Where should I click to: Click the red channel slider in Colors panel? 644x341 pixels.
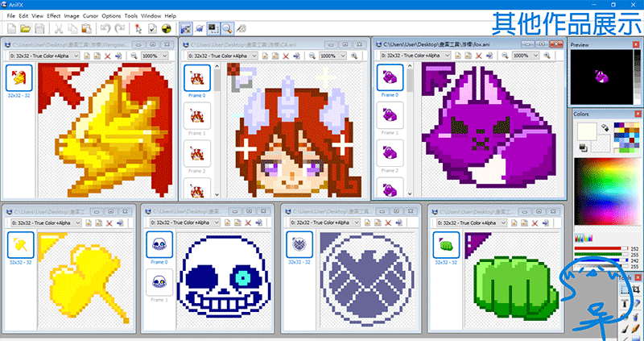click(x=601, y=248)
